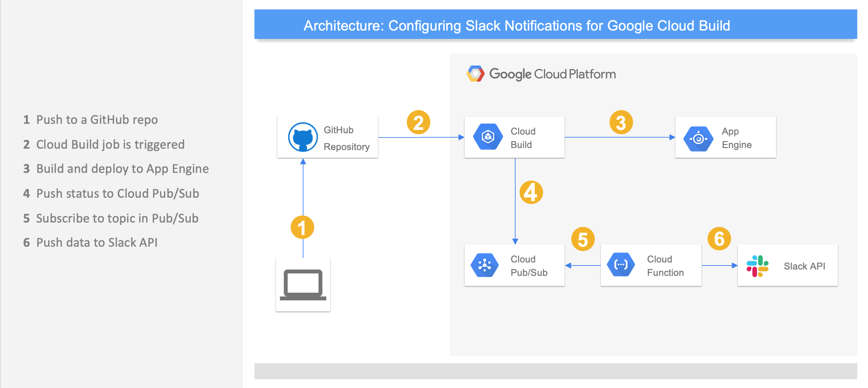
Task: Select the Cloud Pub/Sub hexagon icon
Action: point(485,265)
